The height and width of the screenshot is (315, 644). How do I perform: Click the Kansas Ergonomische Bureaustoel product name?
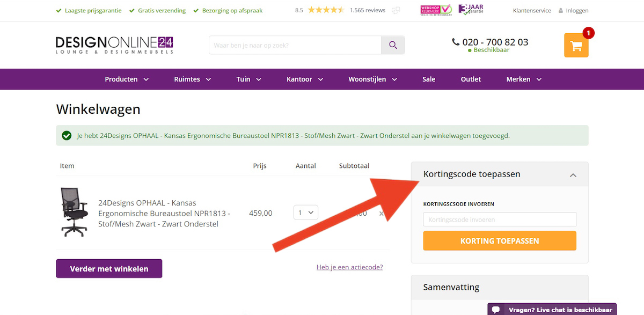pos(164,214)
